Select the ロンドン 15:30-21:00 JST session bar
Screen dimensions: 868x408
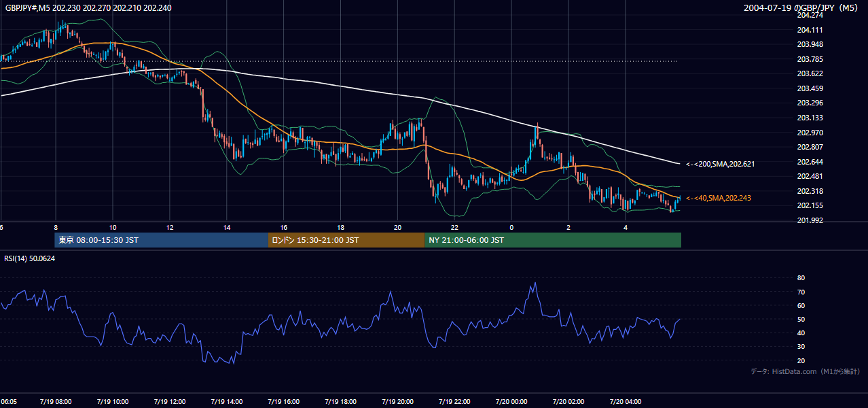[x=347, y=240]
